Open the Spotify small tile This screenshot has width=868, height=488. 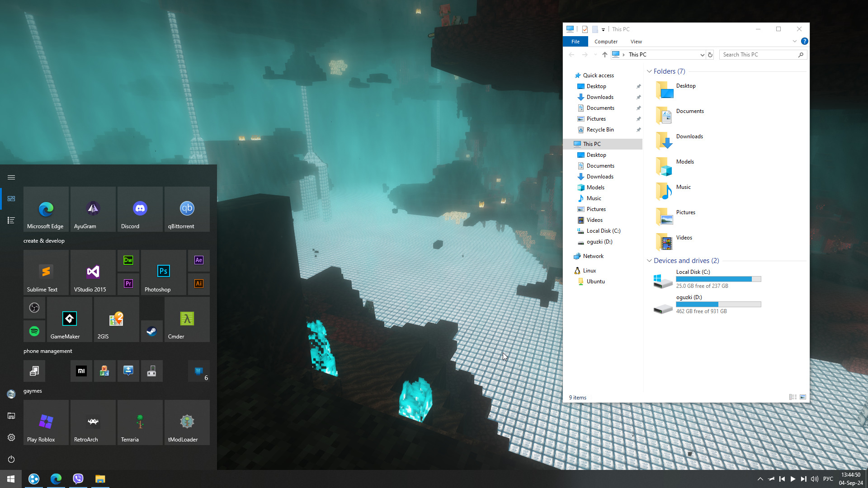point(34,331)
